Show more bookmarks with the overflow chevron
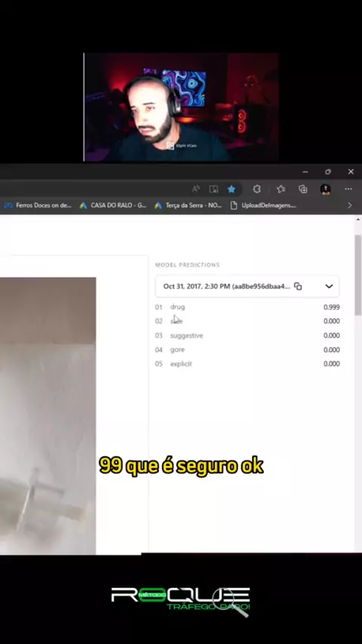 point(350,205)
